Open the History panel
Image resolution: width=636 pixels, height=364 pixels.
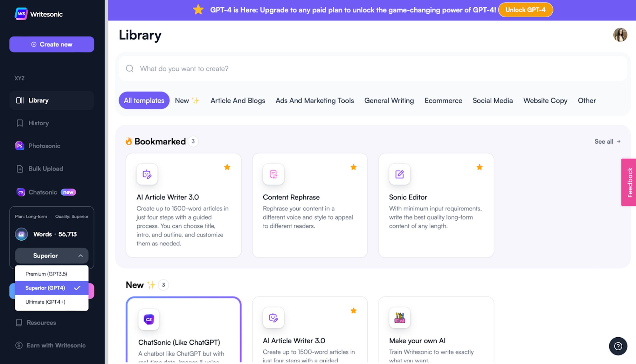click(x=38, y=123)
